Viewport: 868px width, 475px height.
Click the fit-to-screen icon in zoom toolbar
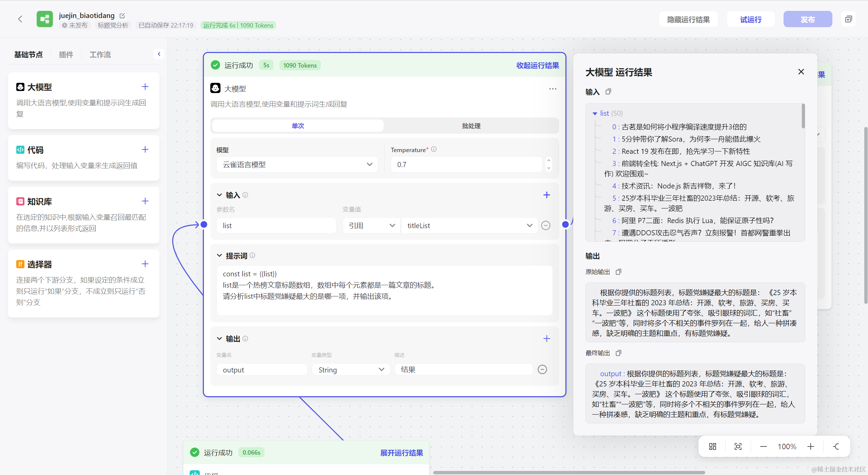tap(738, 446)
